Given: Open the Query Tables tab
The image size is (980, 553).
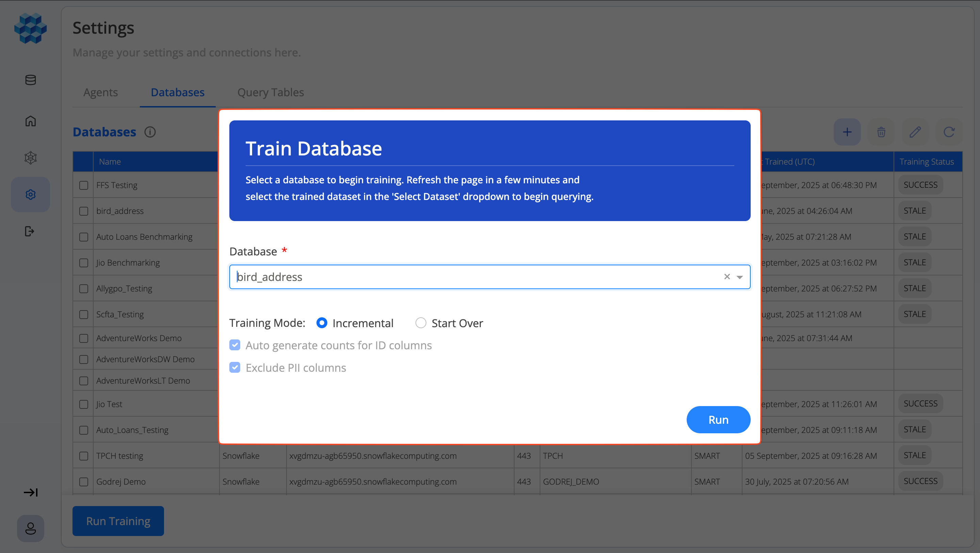Looking at the screenshot, I should [x=271, y=92].
